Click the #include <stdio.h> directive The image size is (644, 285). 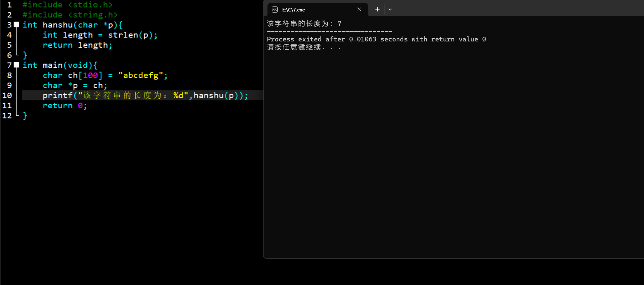click(x=67, y=4)
